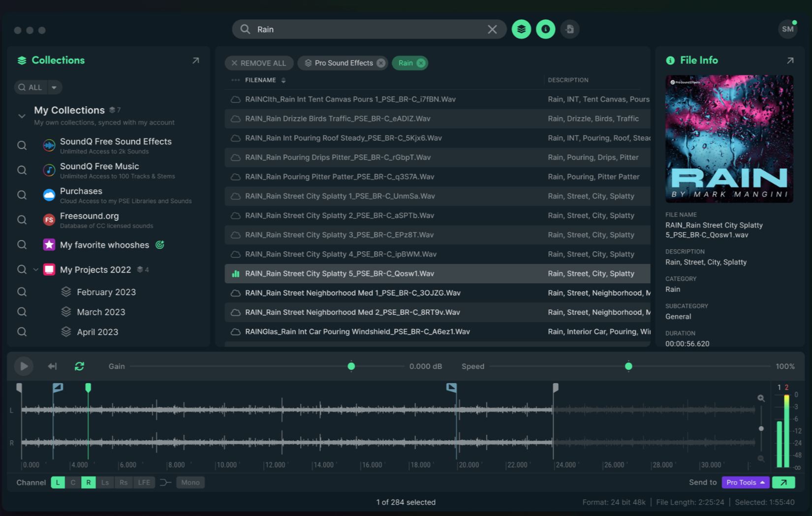Image resolution: width=812 pixels, height=516 pixels.
Task: Adjust the Gain slider handle
Action: tap(351, 366)
